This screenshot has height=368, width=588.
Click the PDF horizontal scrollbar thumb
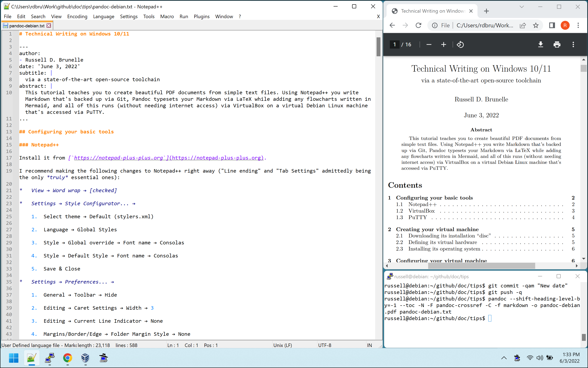tap(481, 266)
